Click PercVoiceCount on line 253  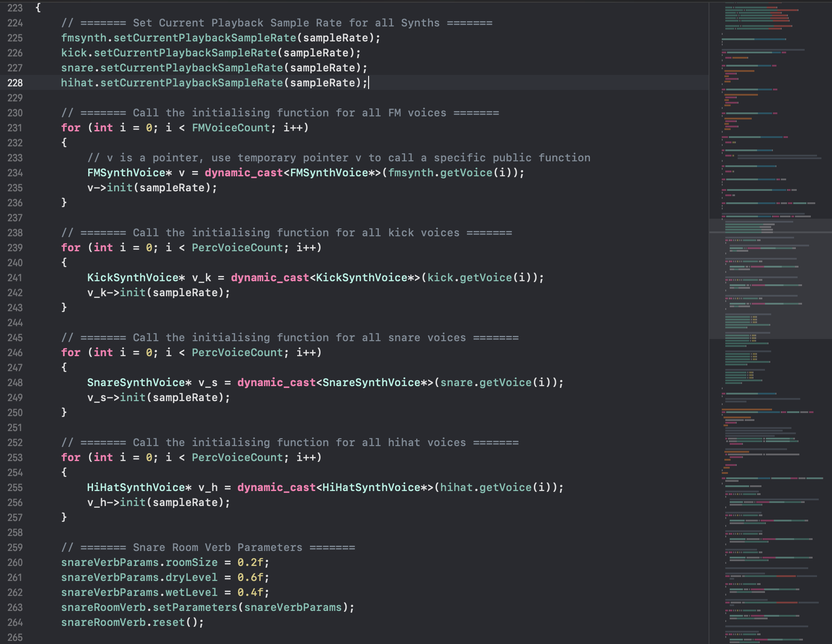point(237,458)
